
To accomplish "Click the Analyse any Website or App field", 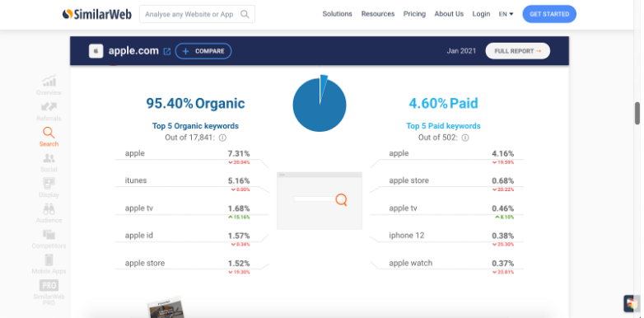I will (x=197, y=14).
